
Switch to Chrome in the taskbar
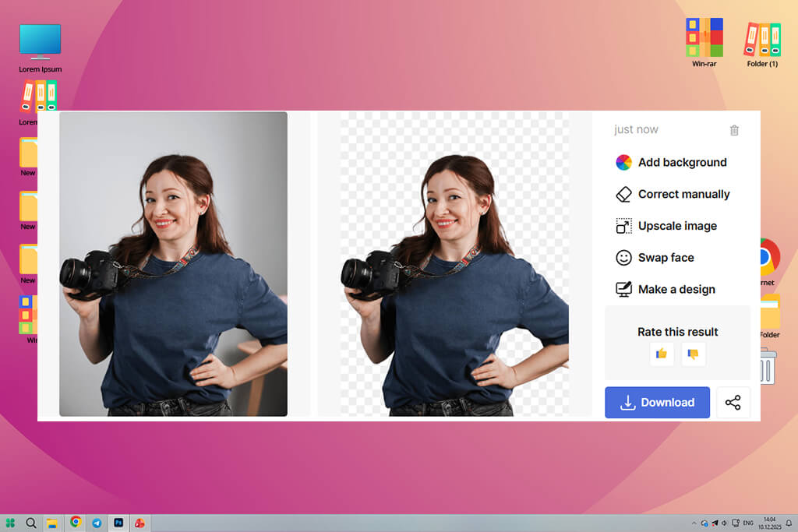(x=76, y=523)
